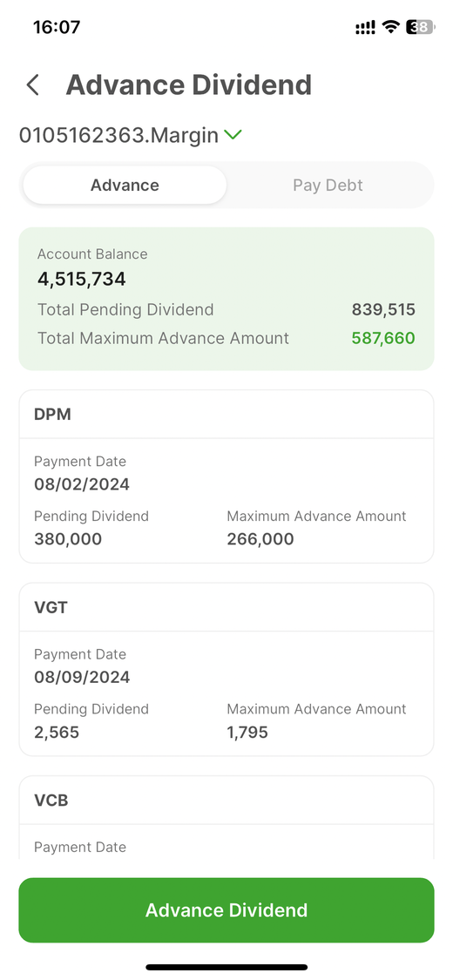Open the 0105162363.Margin account selector

click(x=130, y=134)
